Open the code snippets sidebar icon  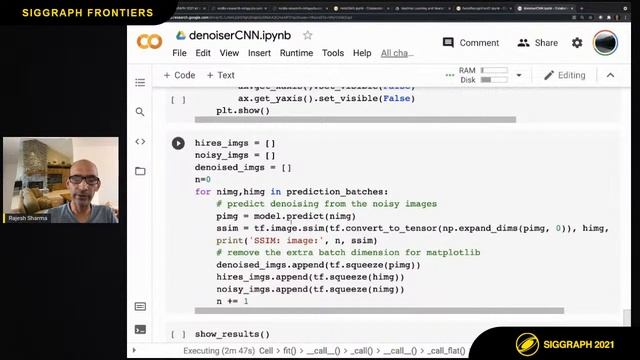(140, 142)
